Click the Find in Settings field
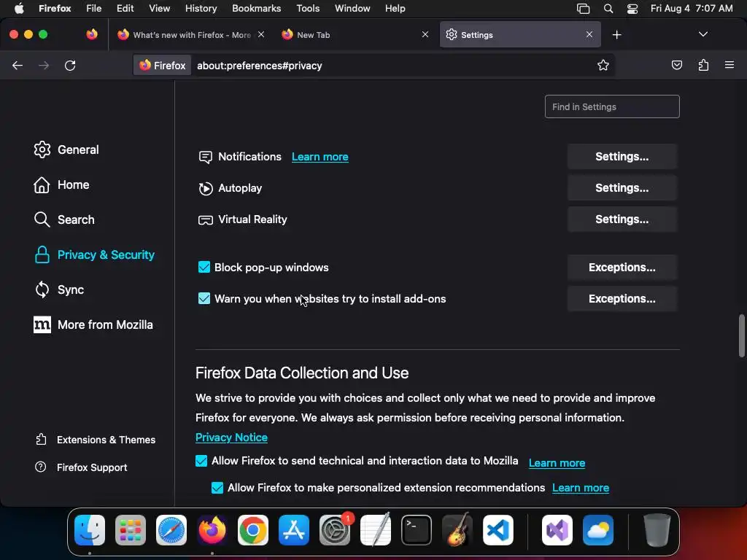Viewport: 747px width, 560px height. coord(612,106)
